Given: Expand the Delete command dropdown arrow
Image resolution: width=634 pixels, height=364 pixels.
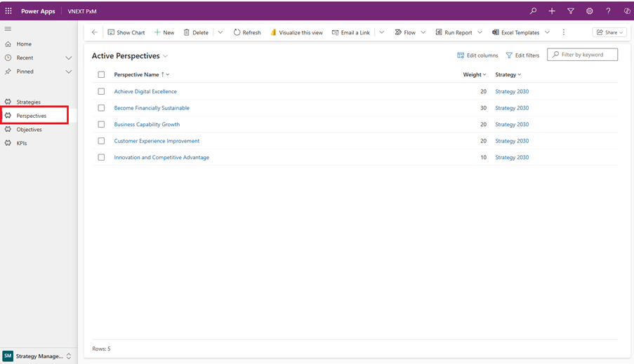Looking at the screenshot, I should tap(220, 32).
